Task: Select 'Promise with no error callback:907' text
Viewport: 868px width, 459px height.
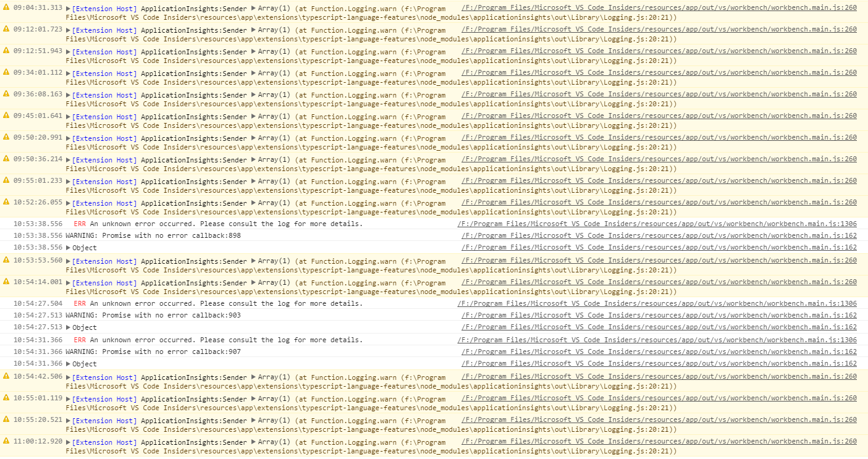Action: [x=171, y=352]
